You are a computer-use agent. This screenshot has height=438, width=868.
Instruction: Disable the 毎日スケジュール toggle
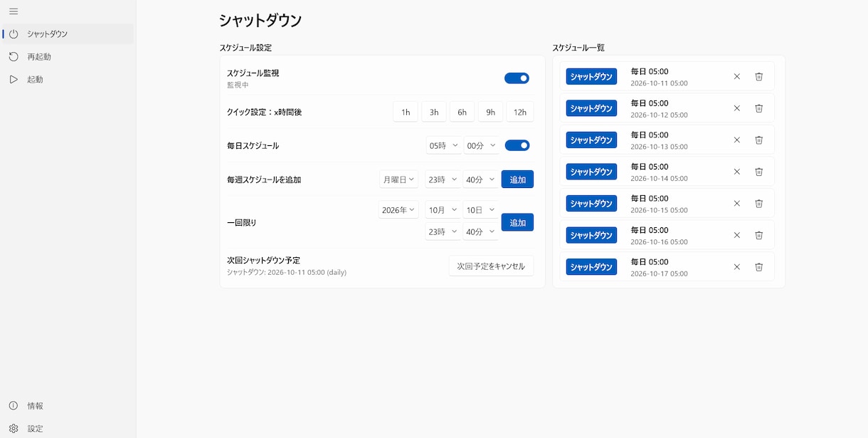click(x=517, y=145)
